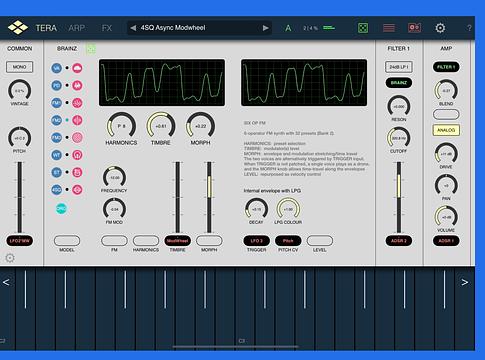The image size is (485, 360).
Task: Click the pink icon beside PD
Action: (77, 86)
